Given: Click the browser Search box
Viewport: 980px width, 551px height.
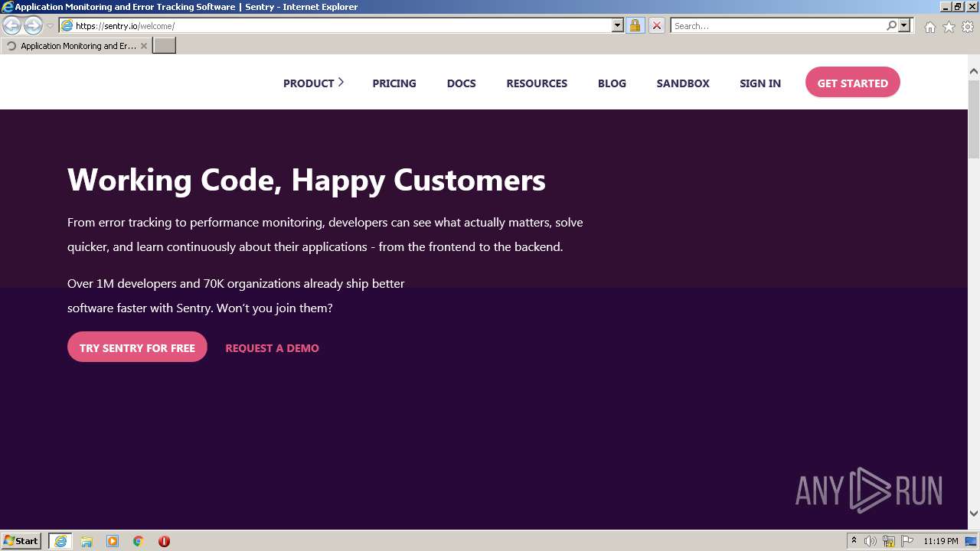Looking at the screenshot, I should [x=777, y=26].
